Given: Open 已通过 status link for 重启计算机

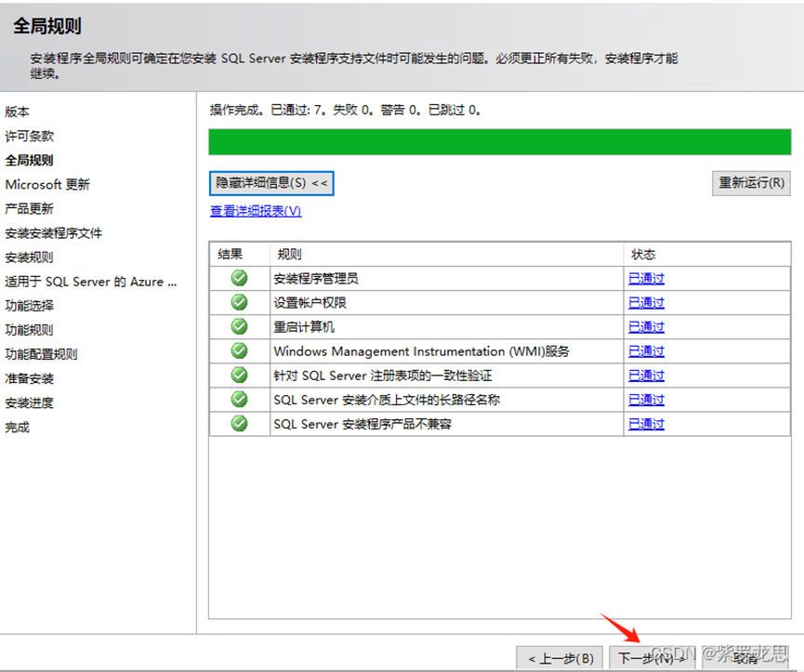Looking at the screenshot, I should [646, 326].
